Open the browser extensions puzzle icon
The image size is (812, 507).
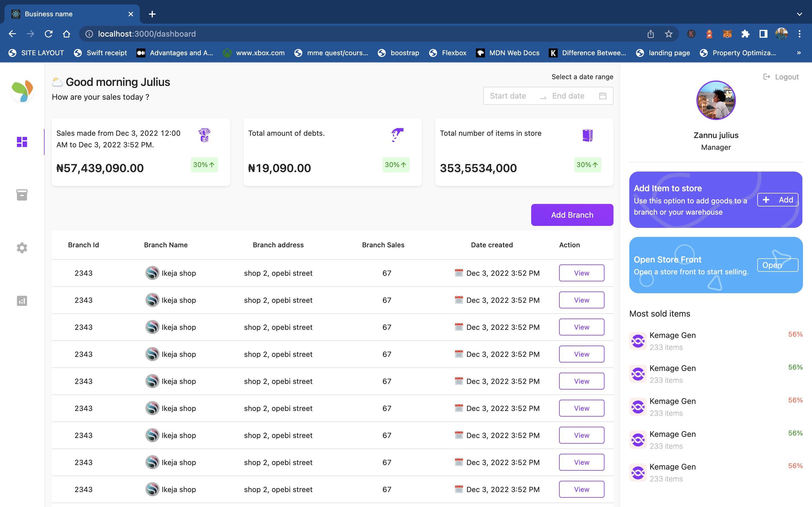tap(745, 34)
